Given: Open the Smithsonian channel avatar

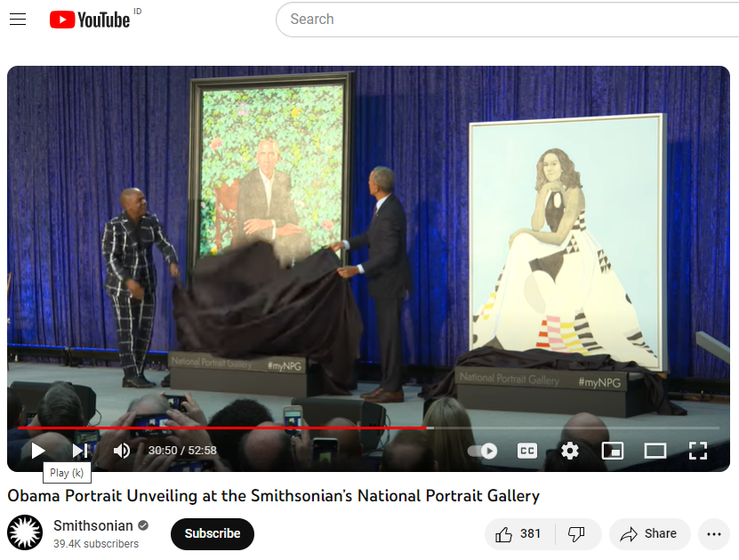Looking at the screenshot, I should (25, 532).
